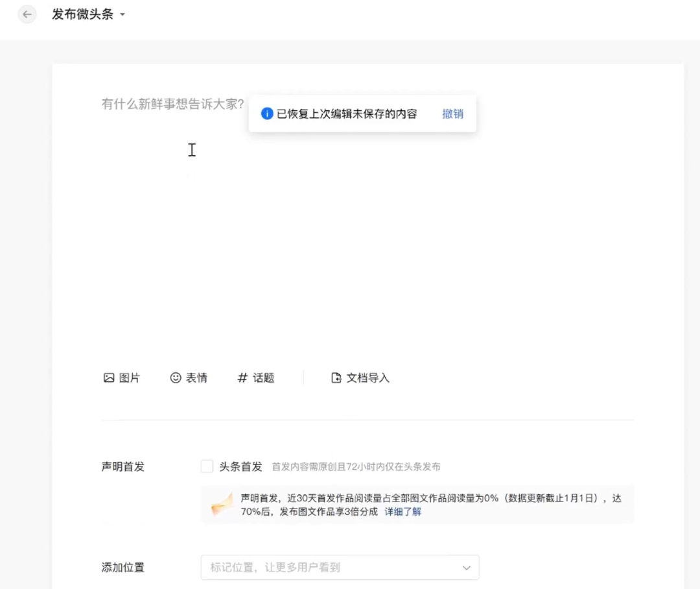Choose the 话题 toolbar label
This screenshot has width=700, height=589.
coord(264,378)
